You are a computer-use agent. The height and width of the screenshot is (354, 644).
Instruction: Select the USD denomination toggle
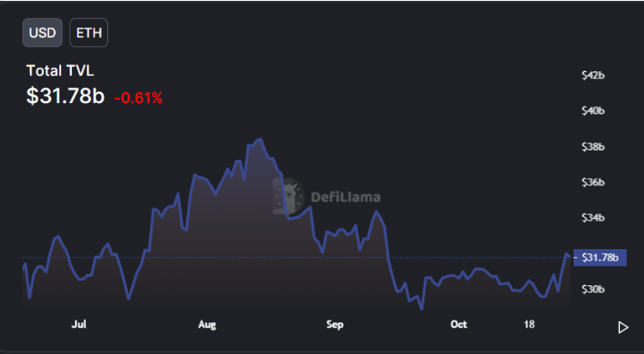pyautogui.click(x=42, y=33)
